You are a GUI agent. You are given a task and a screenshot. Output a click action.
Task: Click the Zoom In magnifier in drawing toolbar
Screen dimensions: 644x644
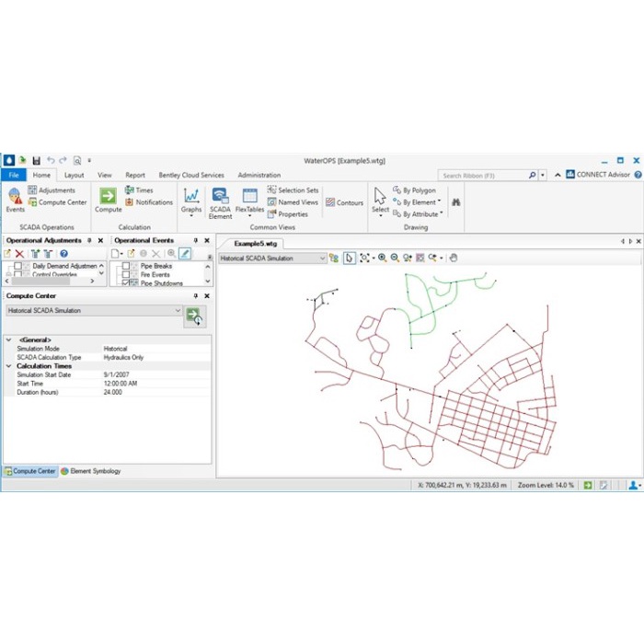383,258
